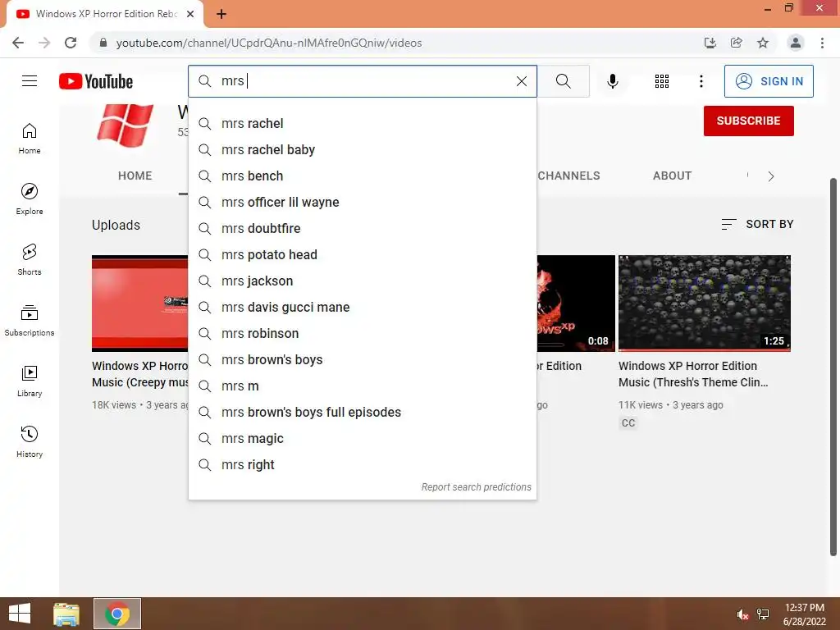Choose 'mrs robinson' prediction

362,333
